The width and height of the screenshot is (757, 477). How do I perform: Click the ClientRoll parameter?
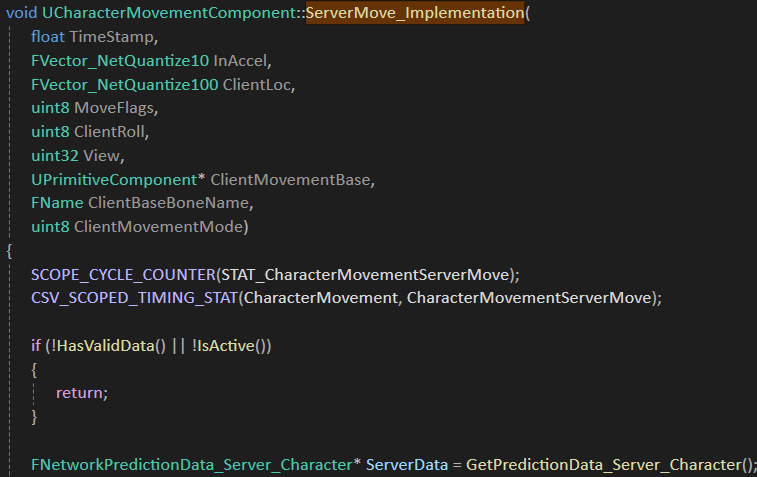tap(109, 132)
